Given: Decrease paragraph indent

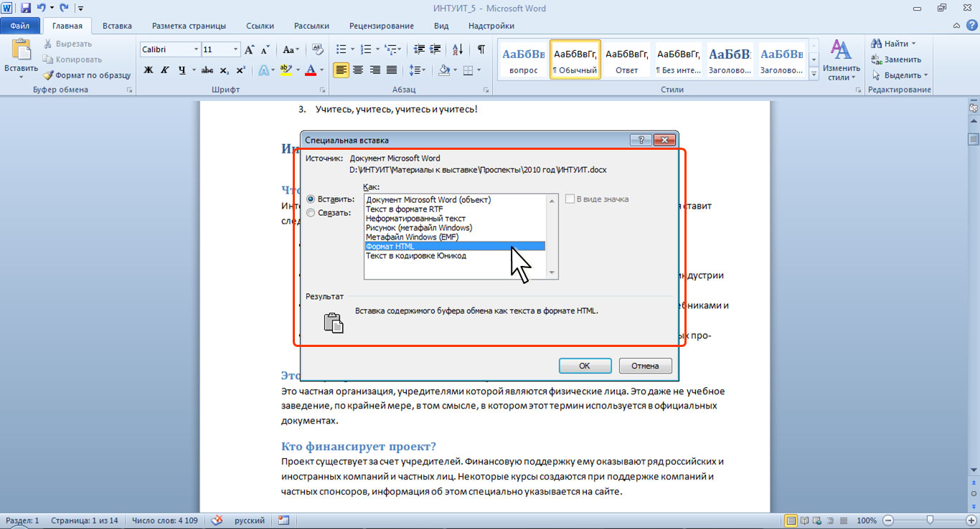Looking at the screenshot, I should pyautogui.click(x=418, y=49).
